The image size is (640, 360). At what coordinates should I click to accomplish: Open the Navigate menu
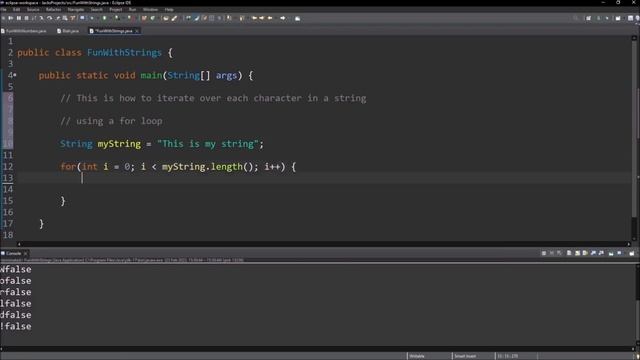point(76,9)
